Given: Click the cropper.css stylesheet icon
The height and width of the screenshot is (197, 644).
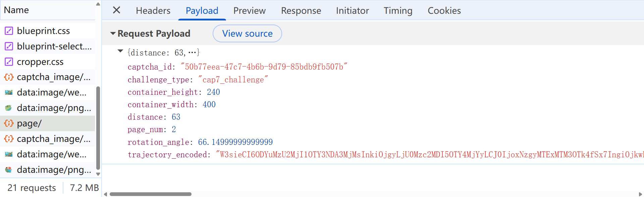Looking at the screenshot, I should [x=9, y=62].
